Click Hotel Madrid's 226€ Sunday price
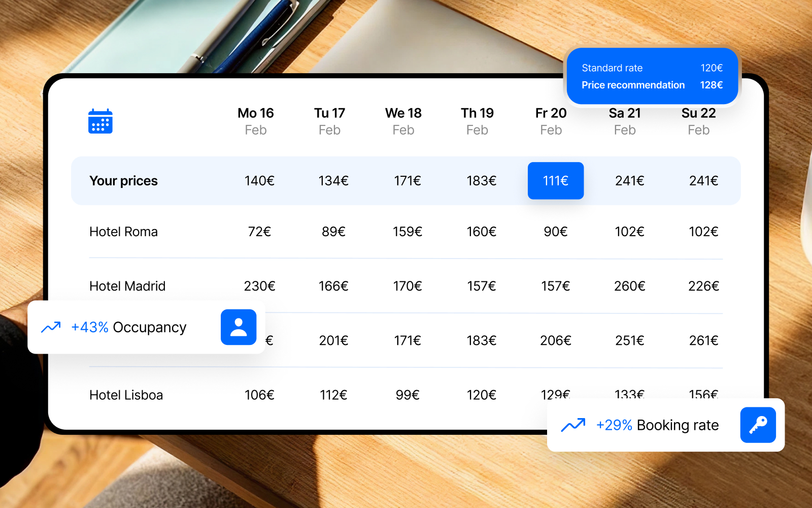The height and width of the screenshot is (508, 812). 704,286
